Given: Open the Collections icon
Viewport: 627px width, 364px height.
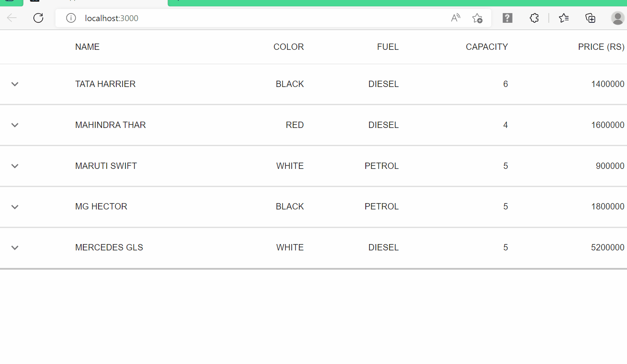Looking at the screenshot, I should click(590, 18).
